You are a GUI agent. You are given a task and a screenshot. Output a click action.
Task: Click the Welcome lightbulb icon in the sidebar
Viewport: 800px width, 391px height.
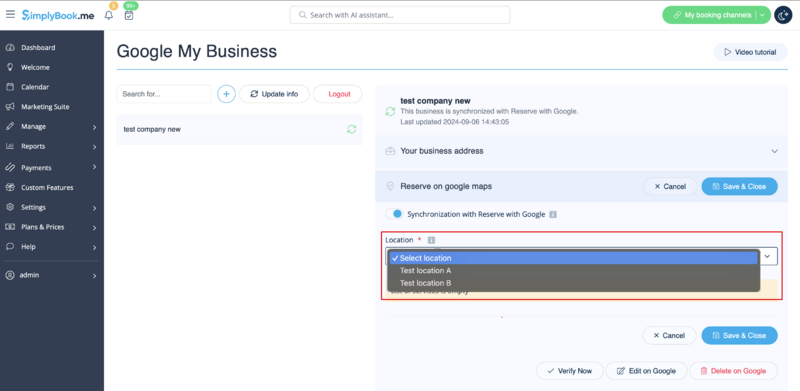pos(10,67)
